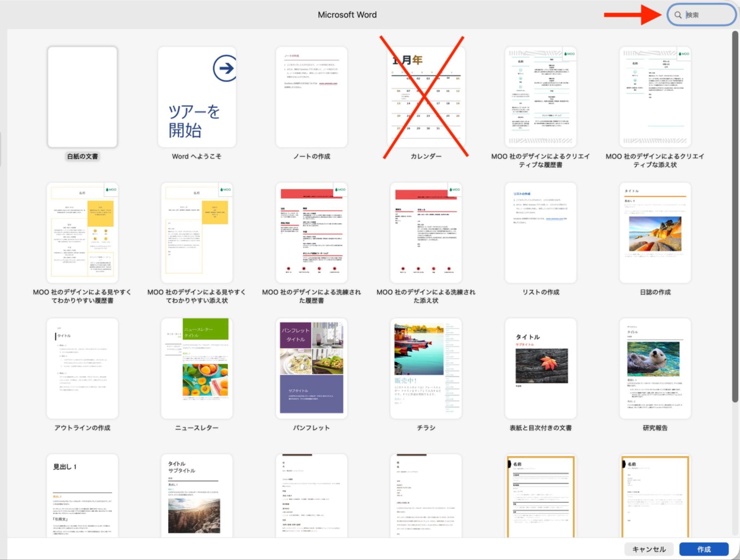
Task: Select the タイトル サブタイトル canyon photo template
Action: (x=197, y=496)
